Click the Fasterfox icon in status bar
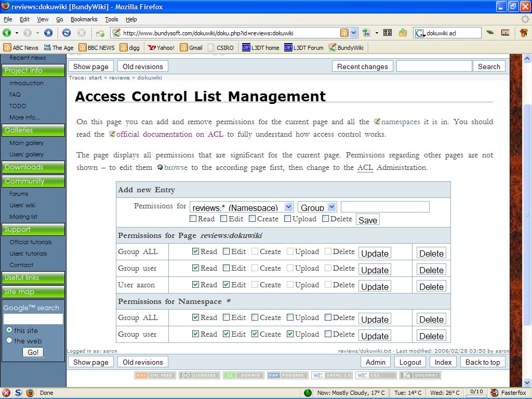 pos(495,393)
